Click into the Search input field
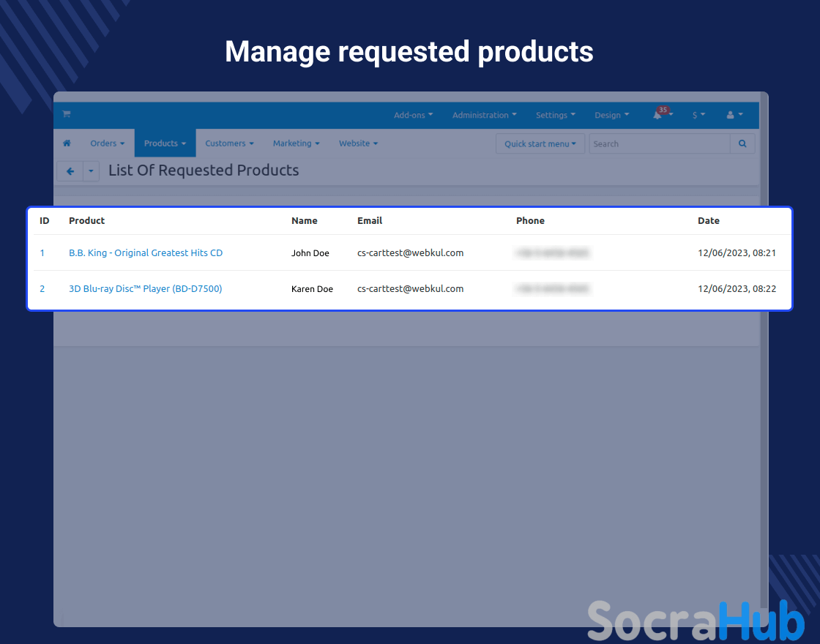 pos(659,144)
